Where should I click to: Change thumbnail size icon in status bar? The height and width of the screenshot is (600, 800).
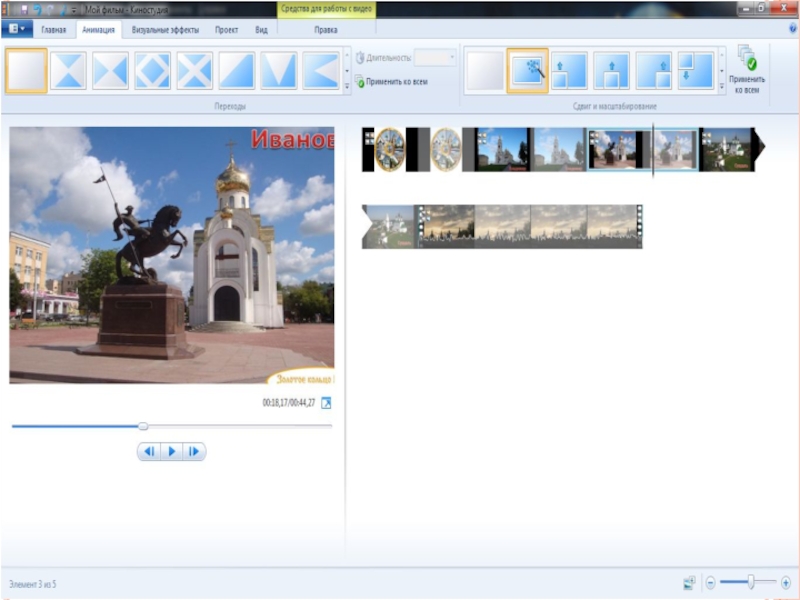[689, 582]
